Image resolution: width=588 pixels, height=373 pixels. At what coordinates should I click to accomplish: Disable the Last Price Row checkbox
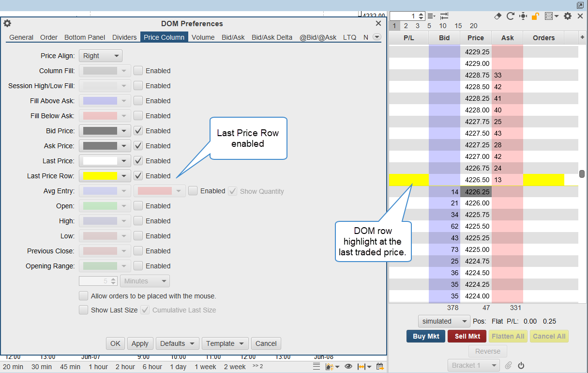(x=138, y=176)
